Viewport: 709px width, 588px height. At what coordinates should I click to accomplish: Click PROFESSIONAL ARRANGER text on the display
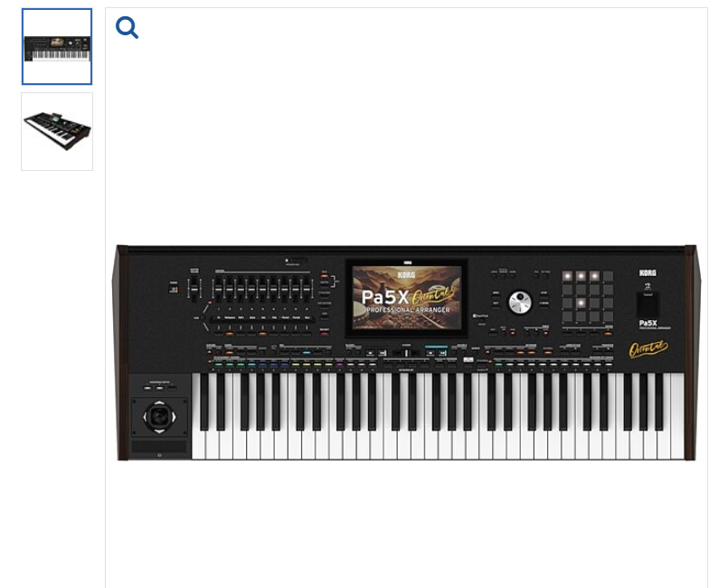pyautogui.click(x=408, y=309)
